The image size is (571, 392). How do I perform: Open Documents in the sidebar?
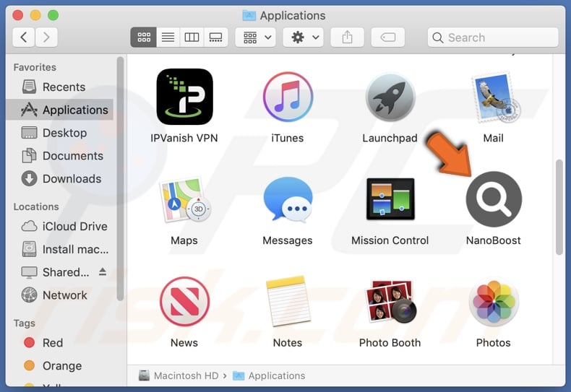[60, 156]
